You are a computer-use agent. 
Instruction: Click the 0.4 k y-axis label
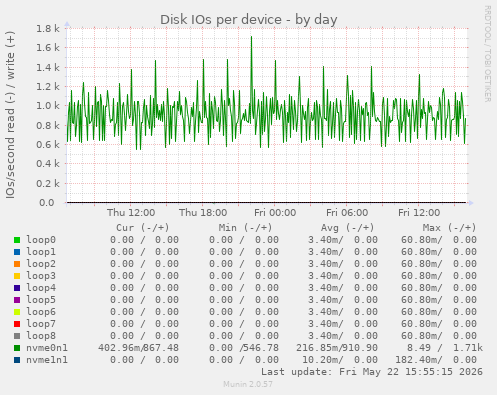48,164
